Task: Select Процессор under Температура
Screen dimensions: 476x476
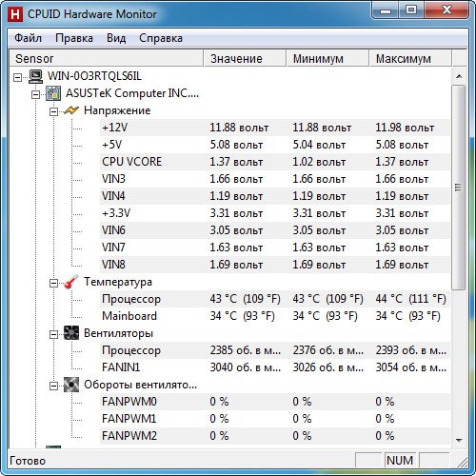Action: [x=275, y=299]
